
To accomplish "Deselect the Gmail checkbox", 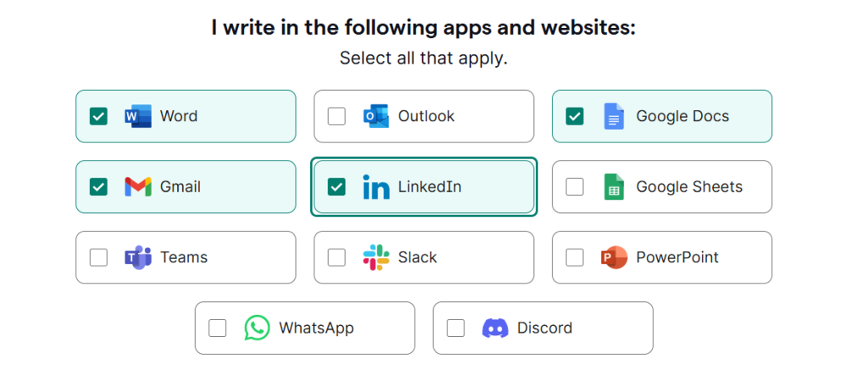I will point(98,187).
